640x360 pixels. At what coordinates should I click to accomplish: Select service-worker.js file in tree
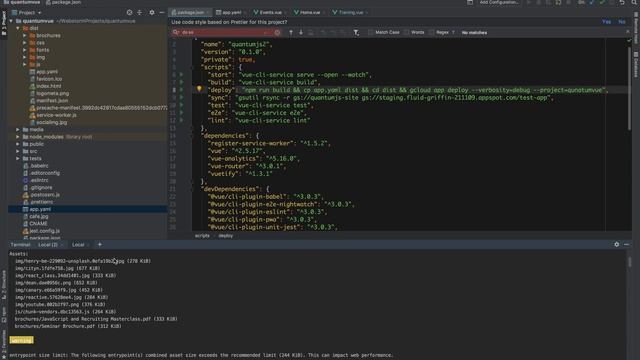[56, 115]
